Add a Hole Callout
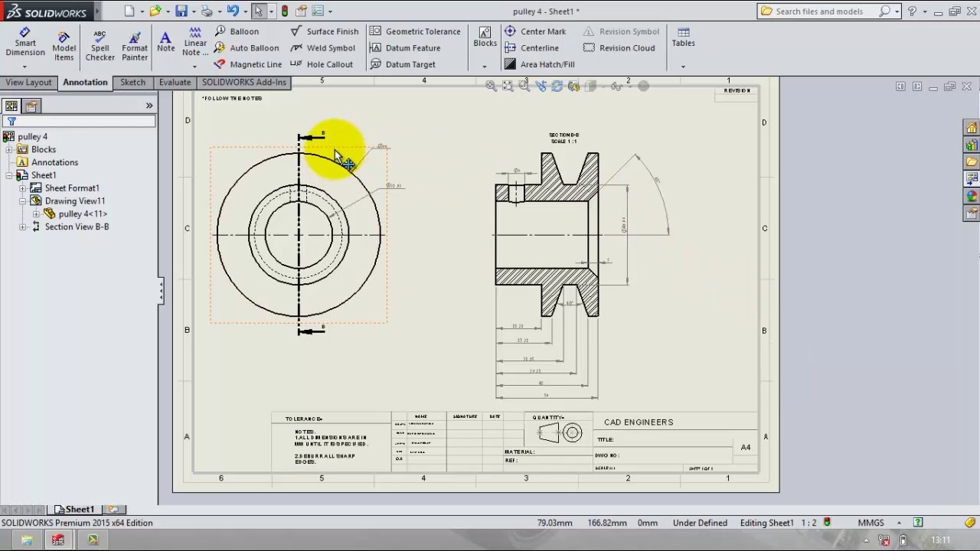The image size is (980, 551). [322, 64]
